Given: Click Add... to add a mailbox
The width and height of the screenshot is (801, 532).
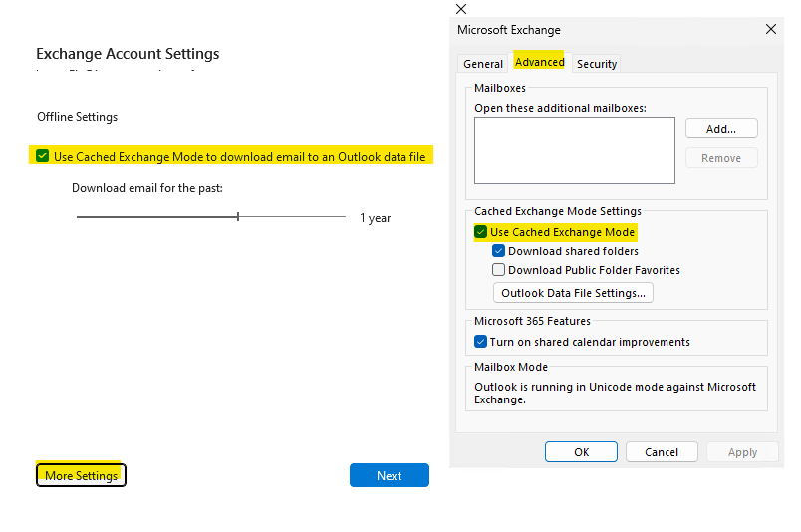Looking at the screenshot, I should pyautogui.click(x=721, y=129).
